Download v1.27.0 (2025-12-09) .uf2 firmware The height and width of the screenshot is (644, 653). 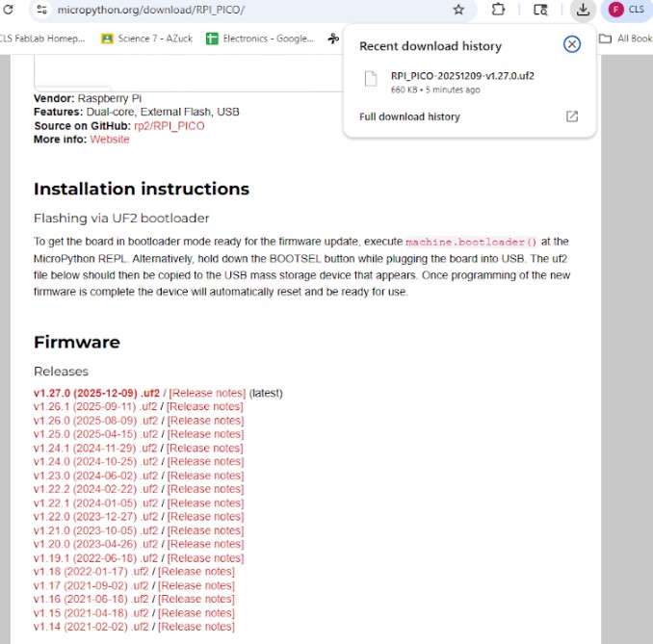coord(96,394)
